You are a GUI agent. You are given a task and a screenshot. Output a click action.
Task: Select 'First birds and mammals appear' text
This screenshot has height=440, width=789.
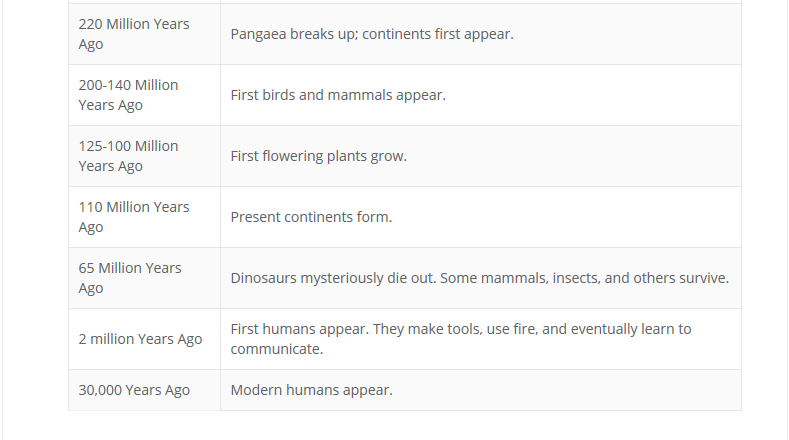click(338, 95)
